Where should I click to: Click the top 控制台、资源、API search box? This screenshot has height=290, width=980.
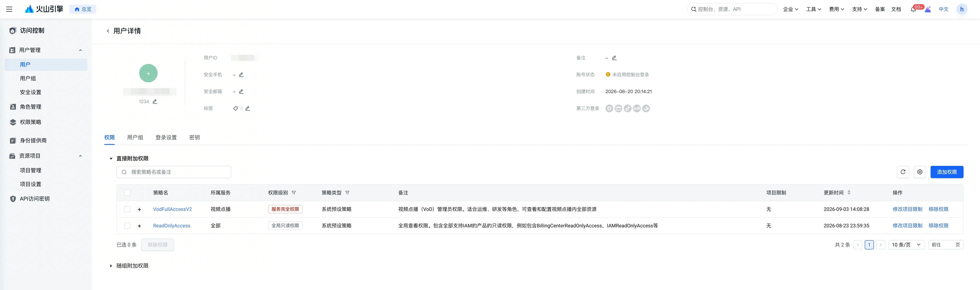pyautogui.click(x=732, y=9)
